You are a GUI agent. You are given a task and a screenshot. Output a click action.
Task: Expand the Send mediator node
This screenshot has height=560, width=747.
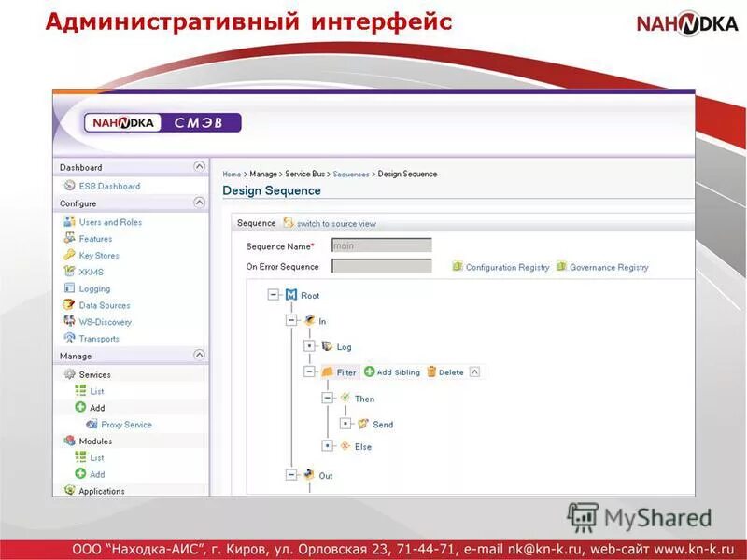[346, 424]
